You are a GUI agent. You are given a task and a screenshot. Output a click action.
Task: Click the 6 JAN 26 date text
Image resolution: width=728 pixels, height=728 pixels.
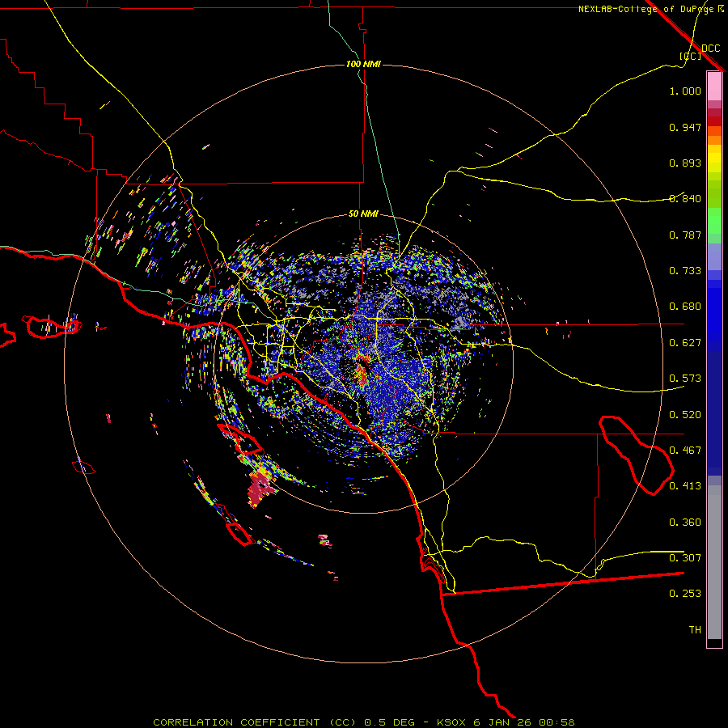pos(502,722)
